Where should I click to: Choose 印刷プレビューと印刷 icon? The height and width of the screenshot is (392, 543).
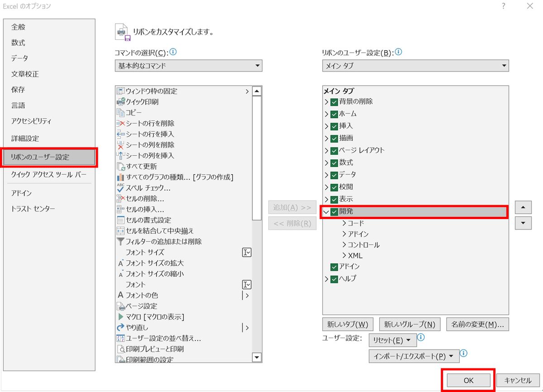click(120, 349)
